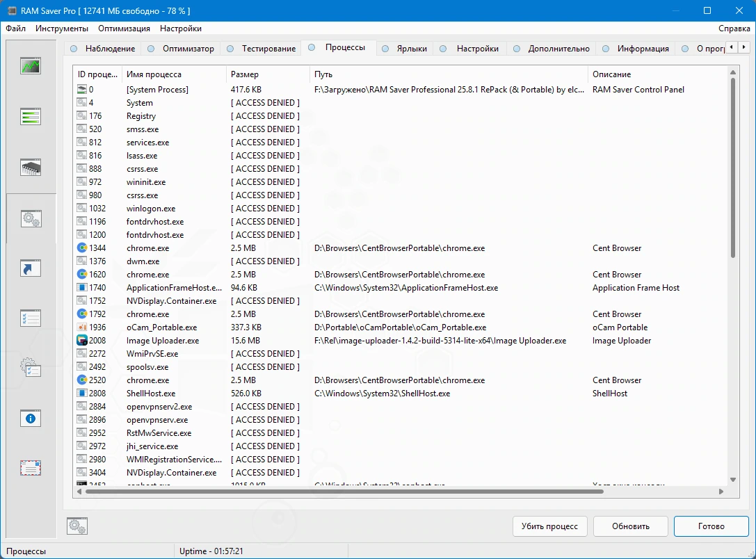Click the chrome.exe icon for PID 1792
756x559 pixels.
click(x=82, y=314)
